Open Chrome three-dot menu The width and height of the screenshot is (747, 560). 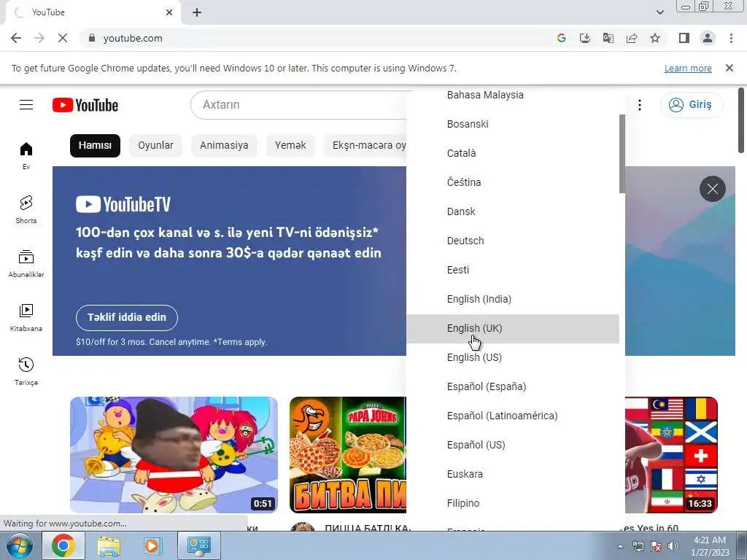point(731,38)
